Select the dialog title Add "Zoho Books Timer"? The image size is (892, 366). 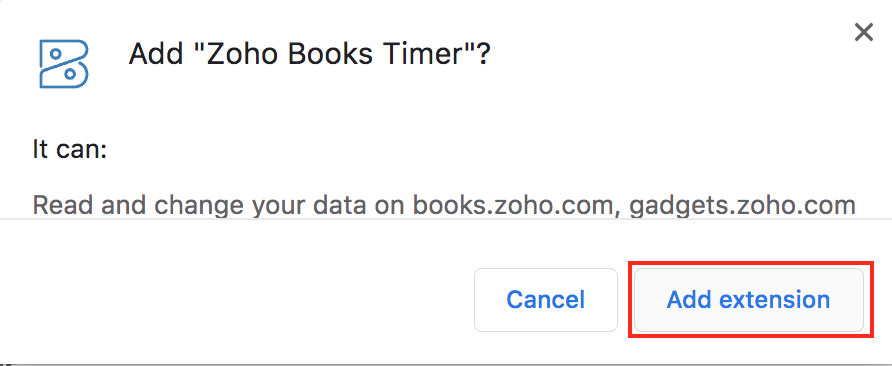click(x=309, y=55)
